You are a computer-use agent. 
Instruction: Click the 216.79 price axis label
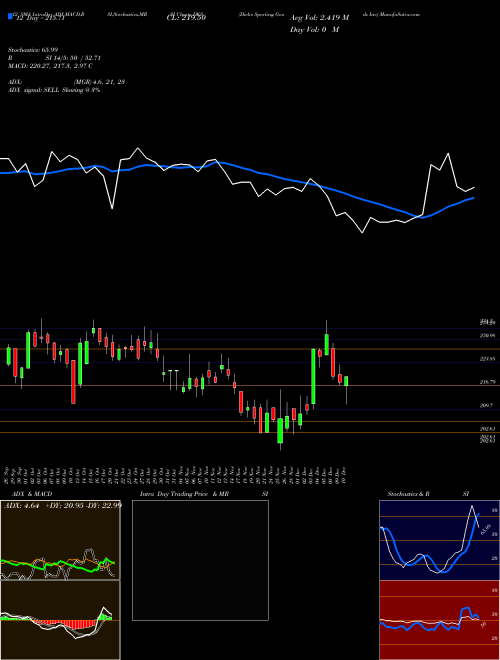coord(489,382)
